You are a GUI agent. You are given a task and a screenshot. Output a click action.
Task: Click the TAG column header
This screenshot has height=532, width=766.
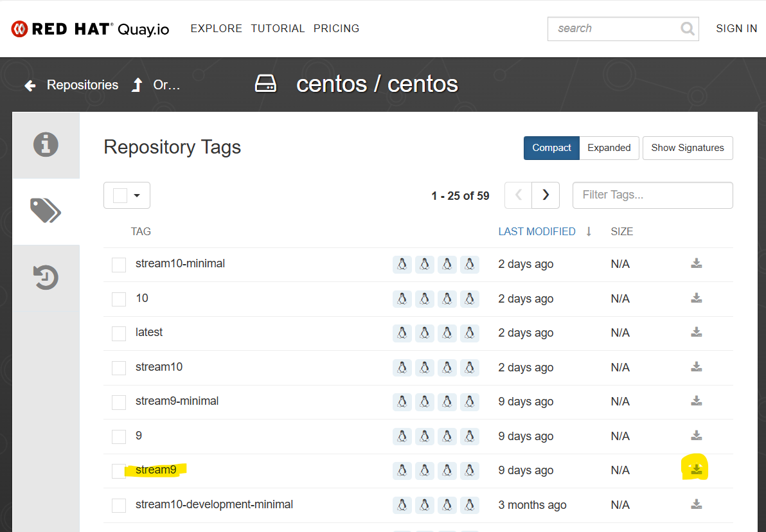[x=141, y=231]
